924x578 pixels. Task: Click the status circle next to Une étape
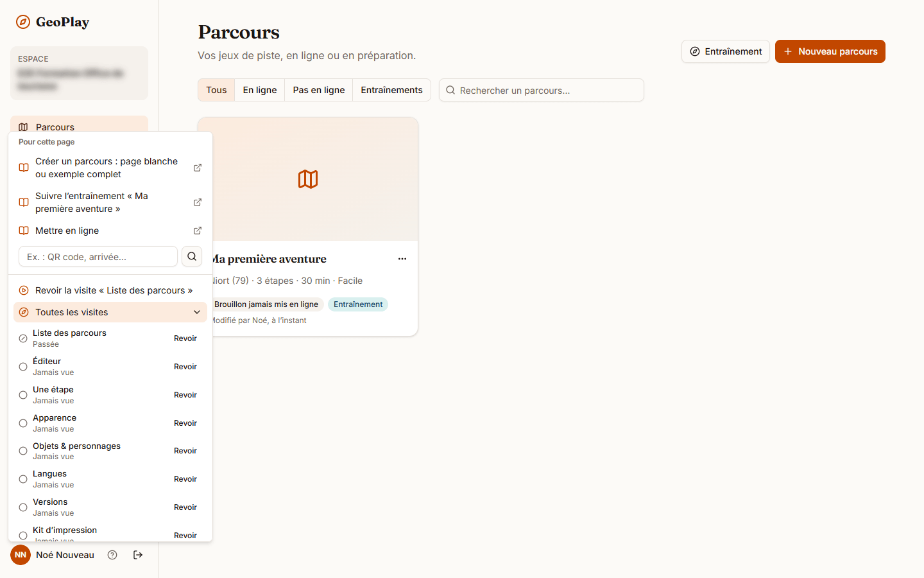point(23,395)
